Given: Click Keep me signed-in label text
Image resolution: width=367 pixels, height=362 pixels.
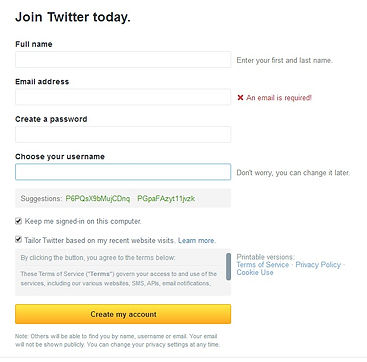Looking at the screenshot, I should coord(83,221).
